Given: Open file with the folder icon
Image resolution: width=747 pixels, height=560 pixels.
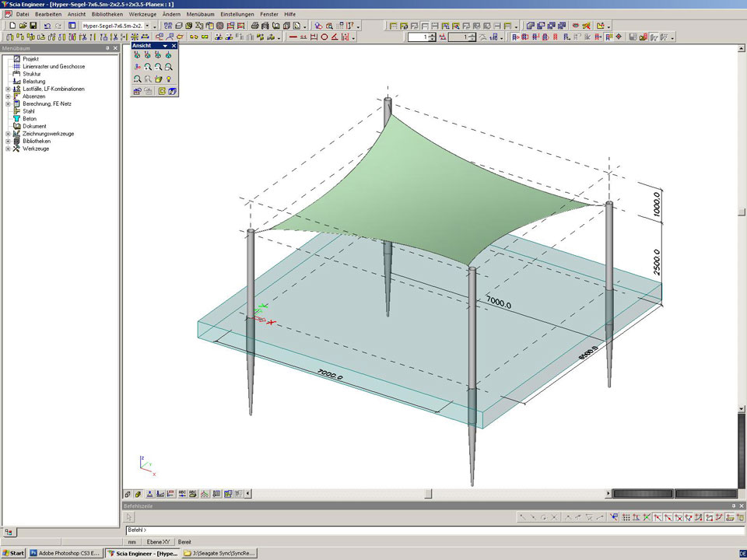Looking at the screenshot, I should click(23, 26).
